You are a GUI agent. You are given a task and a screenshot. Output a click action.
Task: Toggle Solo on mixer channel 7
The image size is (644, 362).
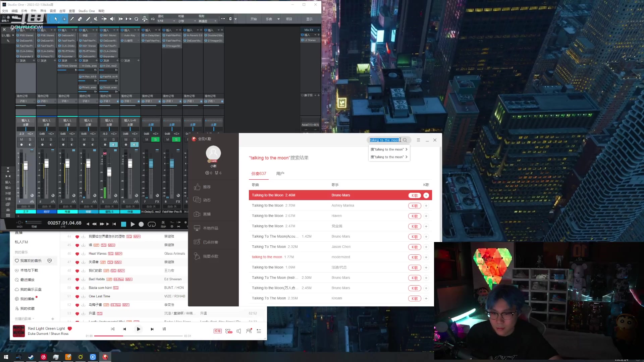(155, 139)
